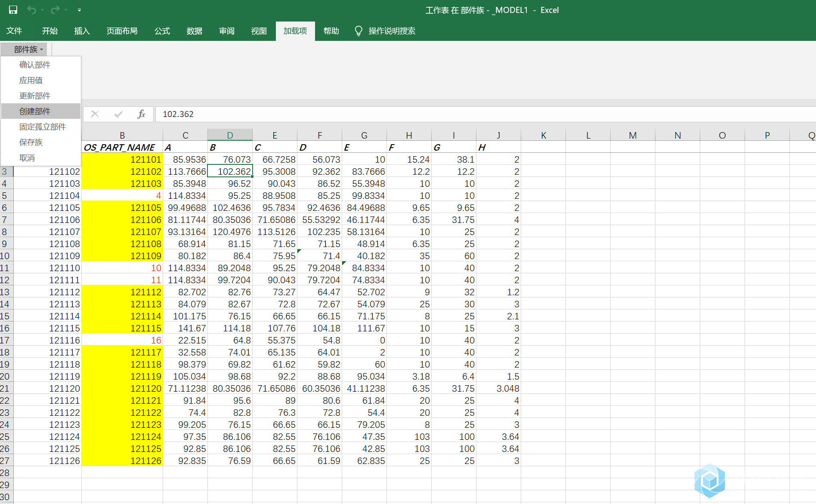Open Customize Quick Access Toolbar dropdown
Screen dimensions: 816x504
(x=79, y=10)
